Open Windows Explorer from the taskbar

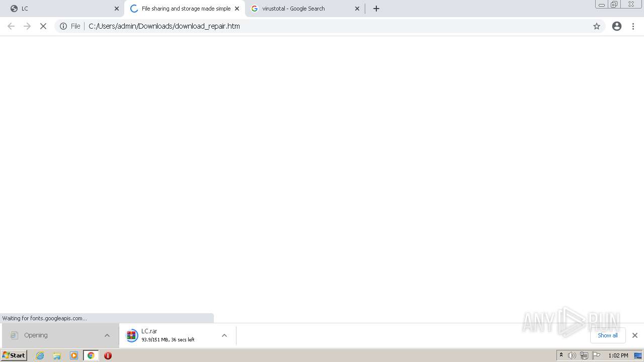57,355
